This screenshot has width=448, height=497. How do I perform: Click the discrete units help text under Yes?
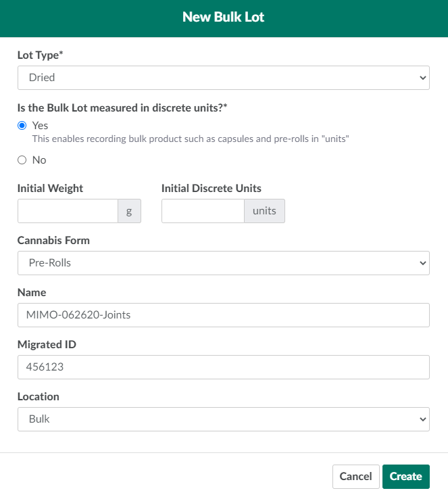190,139
